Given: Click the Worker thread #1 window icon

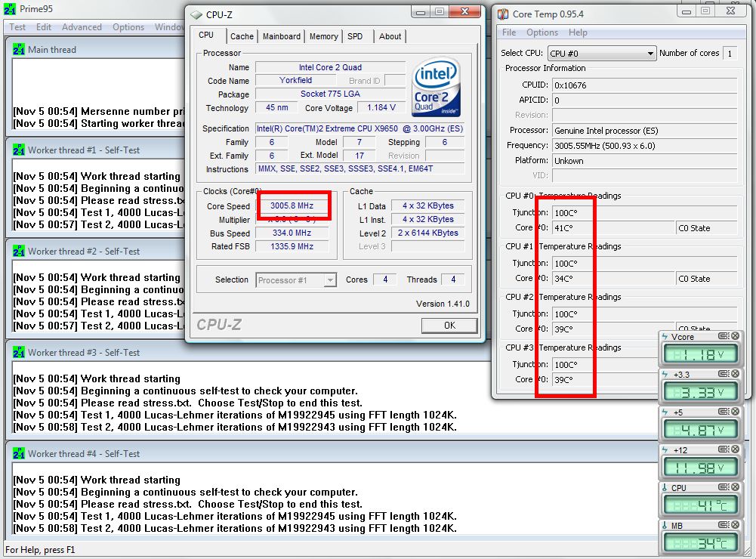Looking at the screenshot, I should pos(19,150).
